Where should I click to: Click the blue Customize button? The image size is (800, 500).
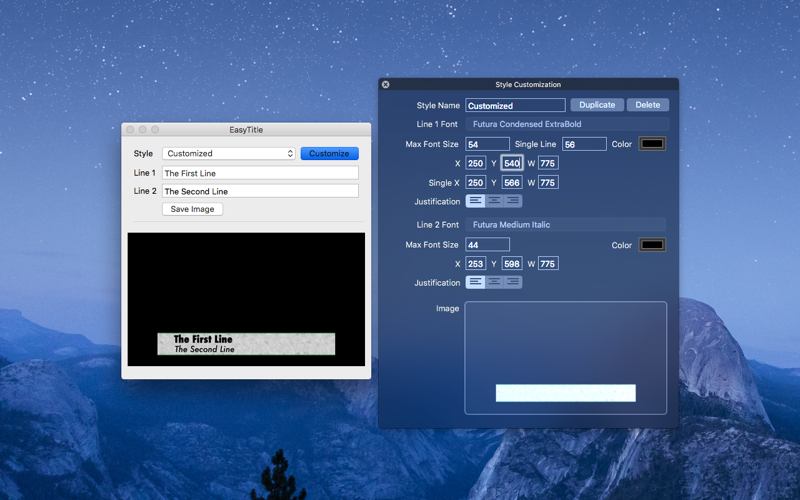330,154
